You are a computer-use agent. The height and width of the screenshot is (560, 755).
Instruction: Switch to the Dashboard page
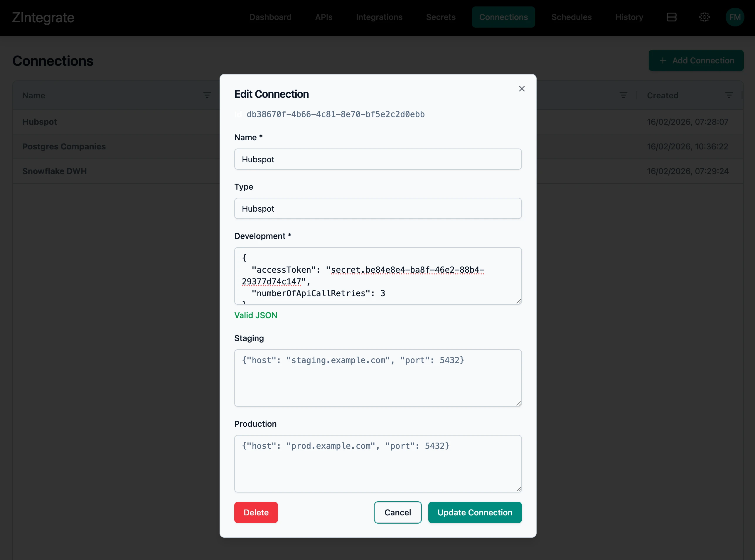270,17
